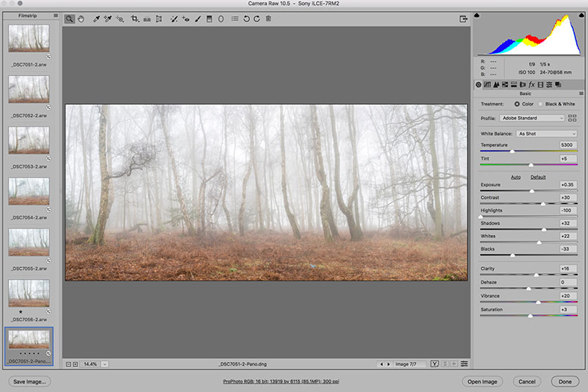Select the starred _DSC7056-2.arw thumbnail
Viewport: 588px width, 392px height.
coord(29,293)
